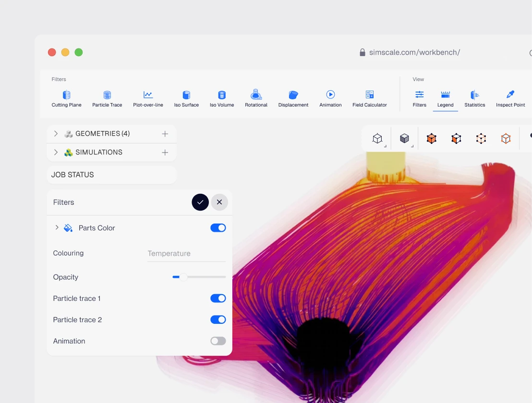
Task: Click the Filters panel heading
Action: (x=63, y=202)
